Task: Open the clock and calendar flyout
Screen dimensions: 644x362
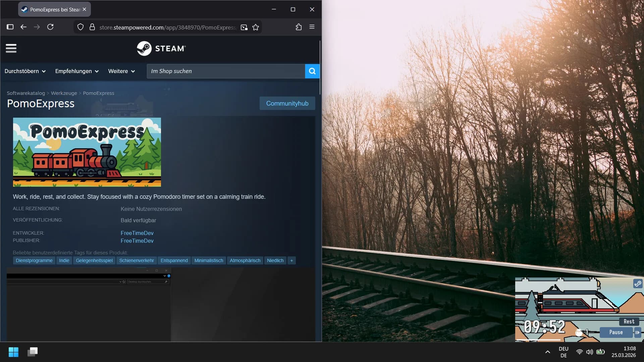Action: [624, 352]
